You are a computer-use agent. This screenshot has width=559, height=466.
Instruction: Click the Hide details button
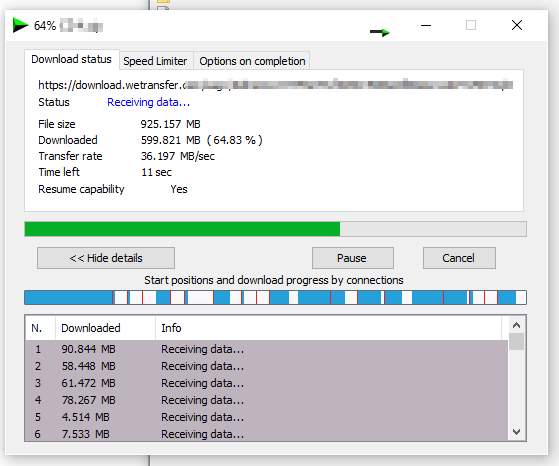[x=106, y=258]
